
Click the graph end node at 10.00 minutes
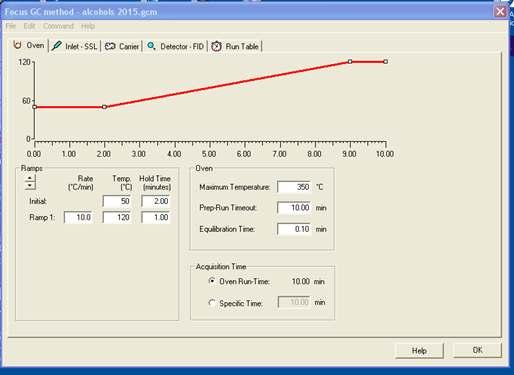tap(386, 62)
